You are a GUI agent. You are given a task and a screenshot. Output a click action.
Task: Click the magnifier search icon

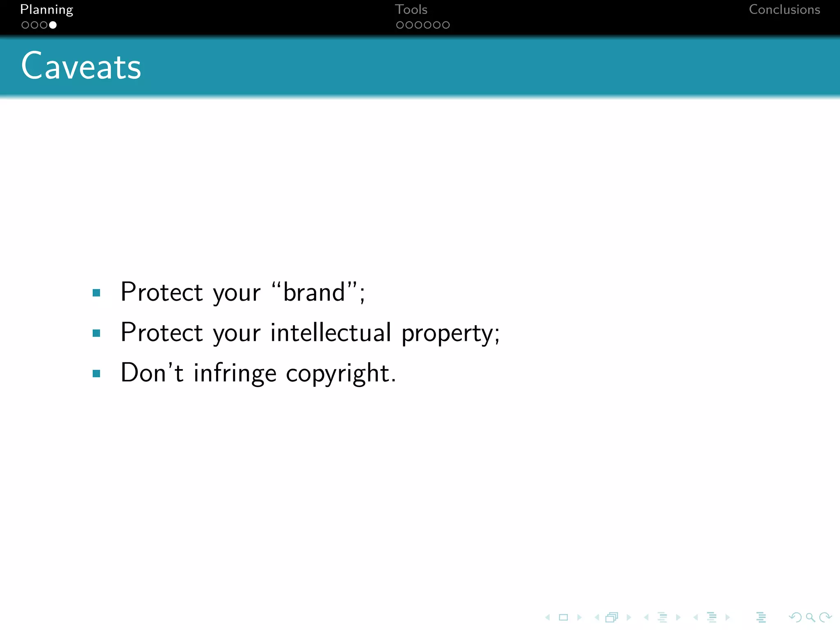click(810, 617)
